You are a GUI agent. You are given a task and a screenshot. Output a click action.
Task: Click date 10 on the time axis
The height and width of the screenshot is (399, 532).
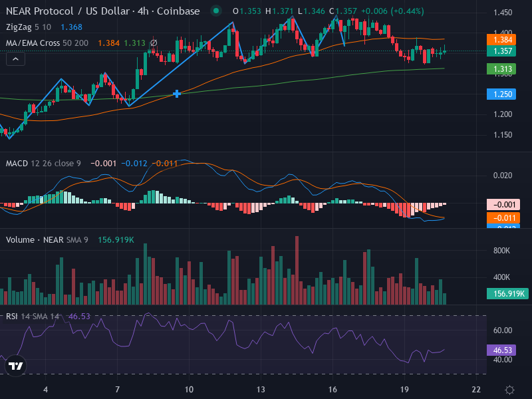189,390
